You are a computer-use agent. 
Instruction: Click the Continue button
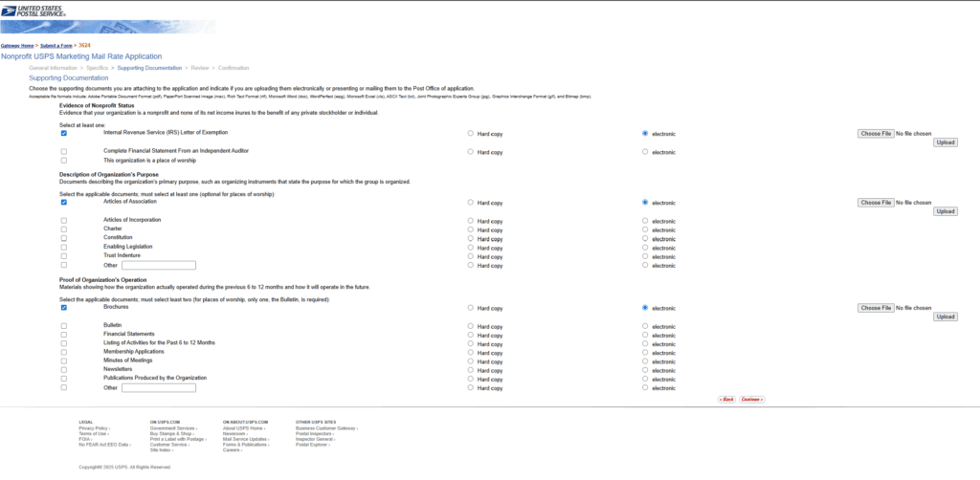tap(752, 399)
